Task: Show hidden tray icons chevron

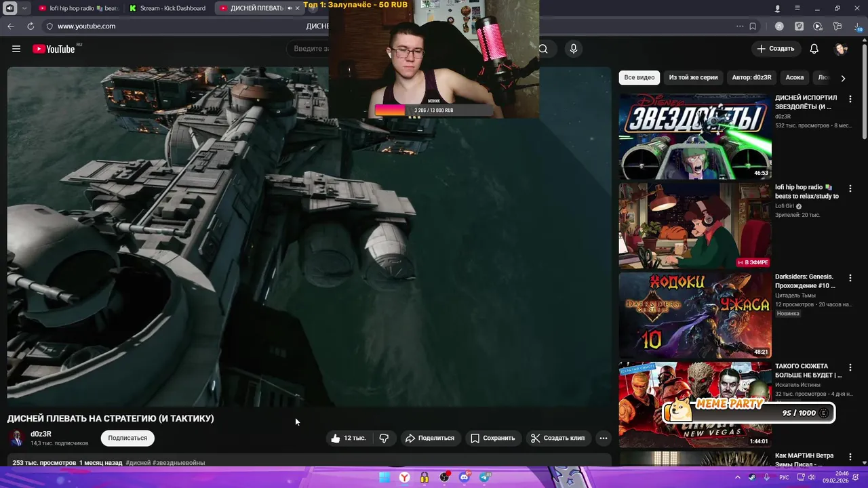Action: 738,477
